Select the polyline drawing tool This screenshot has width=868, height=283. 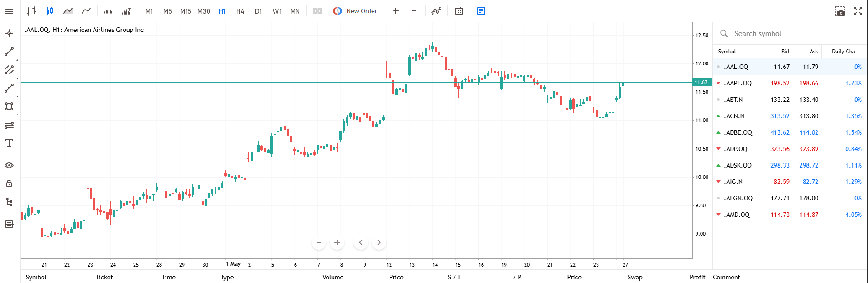click(x=9, y=88)
